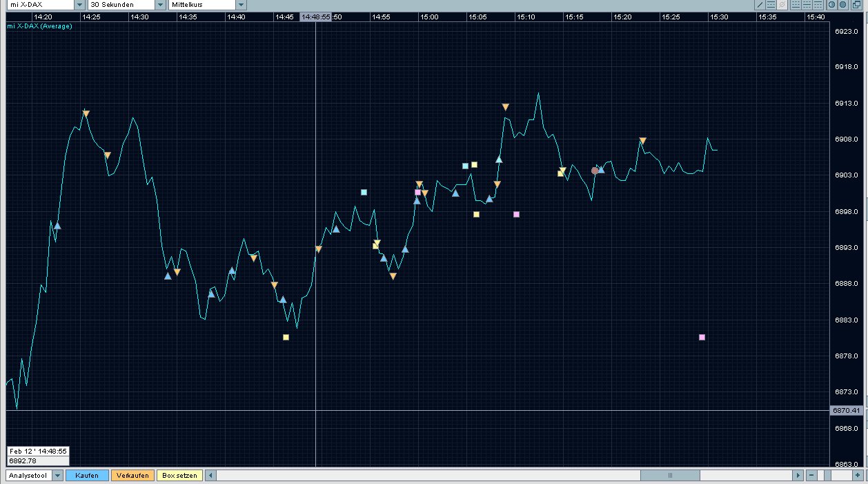Open the 30 Sekunden interval dropdown
868x484 pixels.
click(x=159, y=5)
